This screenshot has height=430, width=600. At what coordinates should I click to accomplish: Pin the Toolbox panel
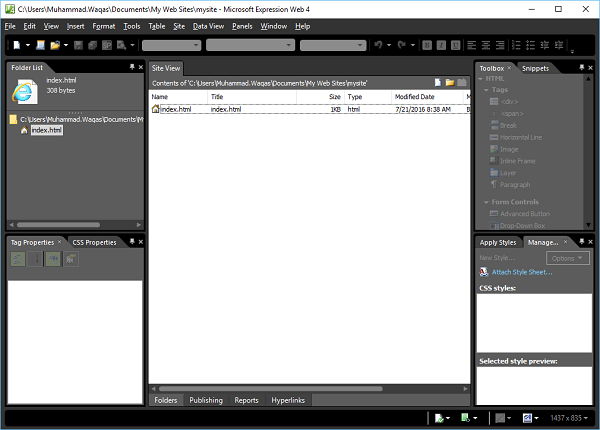(x=582, y=68)
